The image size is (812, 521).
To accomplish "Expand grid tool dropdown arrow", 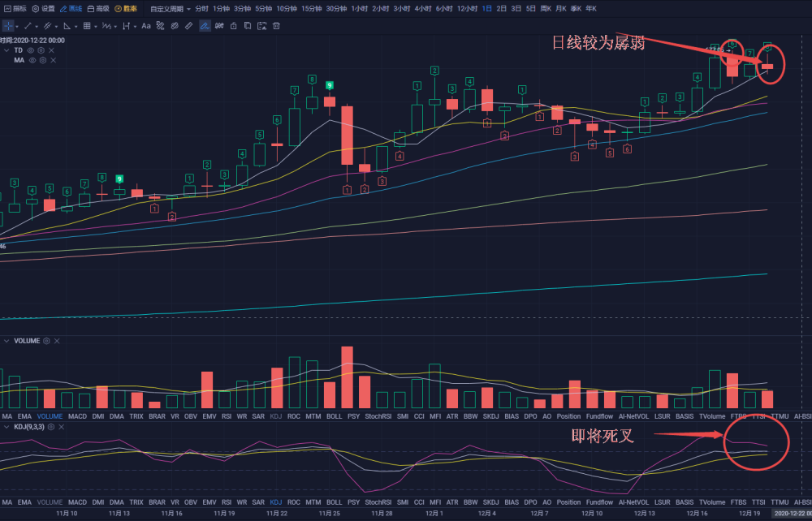I will click(96, 27).
